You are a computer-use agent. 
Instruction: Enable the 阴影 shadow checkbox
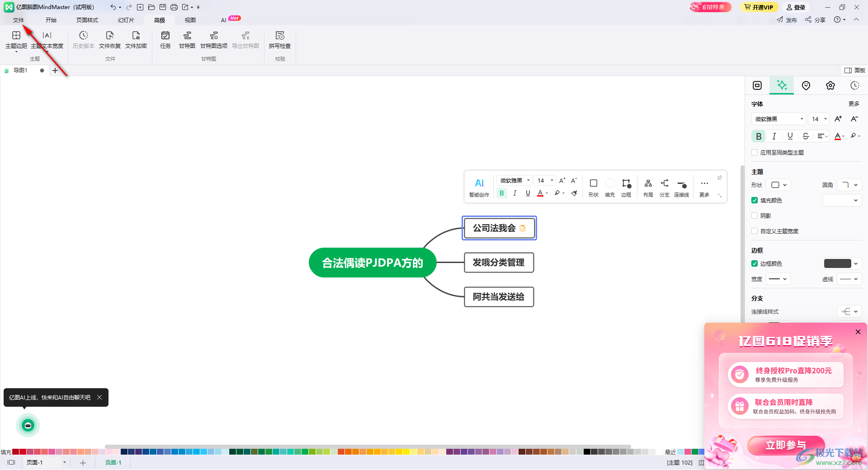coord(755,216)
